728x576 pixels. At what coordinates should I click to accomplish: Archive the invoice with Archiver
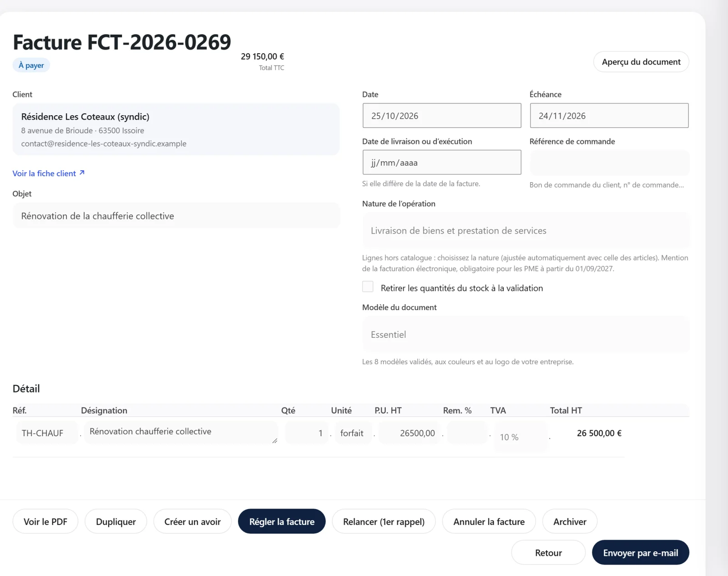(x=570, y=521)
